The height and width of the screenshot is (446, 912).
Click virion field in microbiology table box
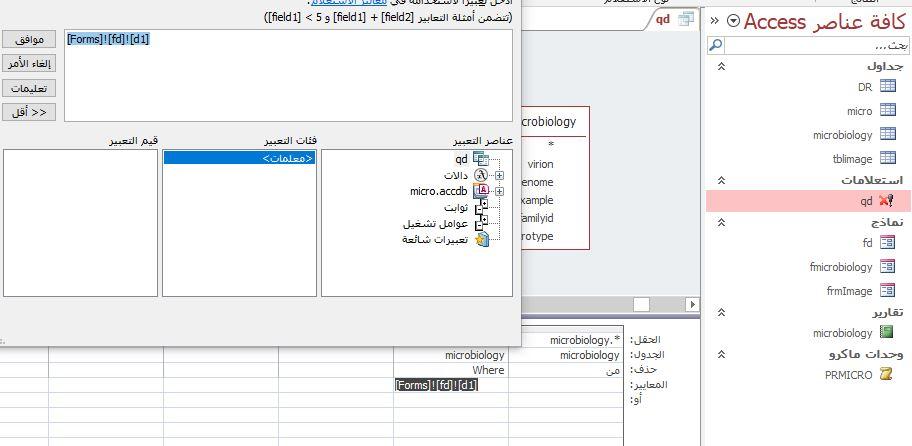[540, 164]
